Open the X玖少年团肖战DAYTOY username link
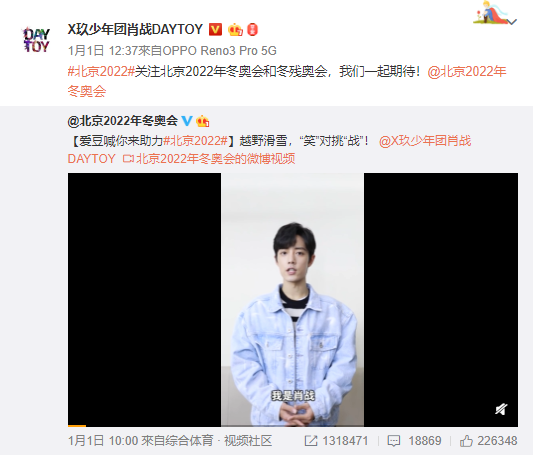The height and width of the screenshot is (455, 533). (135, 30)
